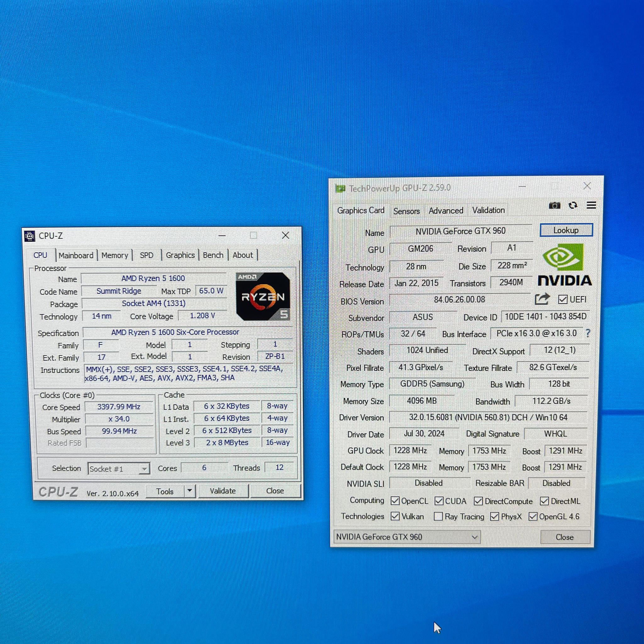Image resolution: width=644 pixels, height=644 pixels.
Task: Toggle the CUDA checkbox
Action: [x=439, y=501]
